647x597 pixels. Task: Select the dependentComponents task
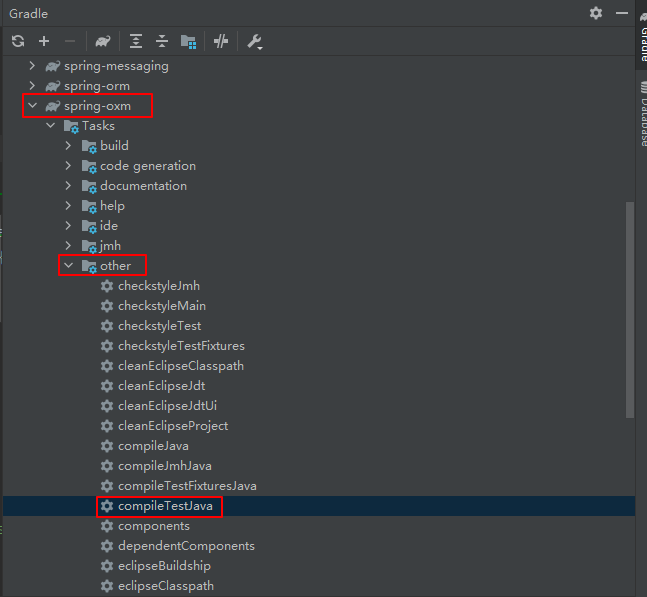pyautogui.click(x=186, y=546)
